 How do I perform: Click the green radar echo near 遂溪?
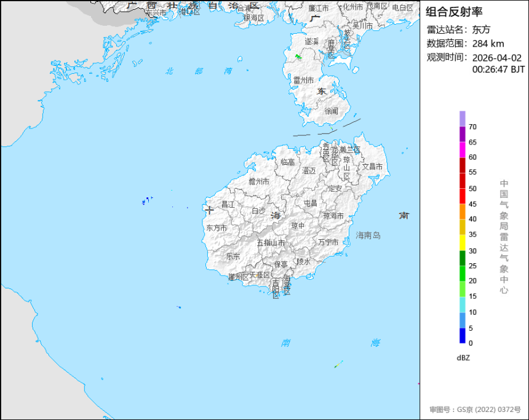click(298, 57)
